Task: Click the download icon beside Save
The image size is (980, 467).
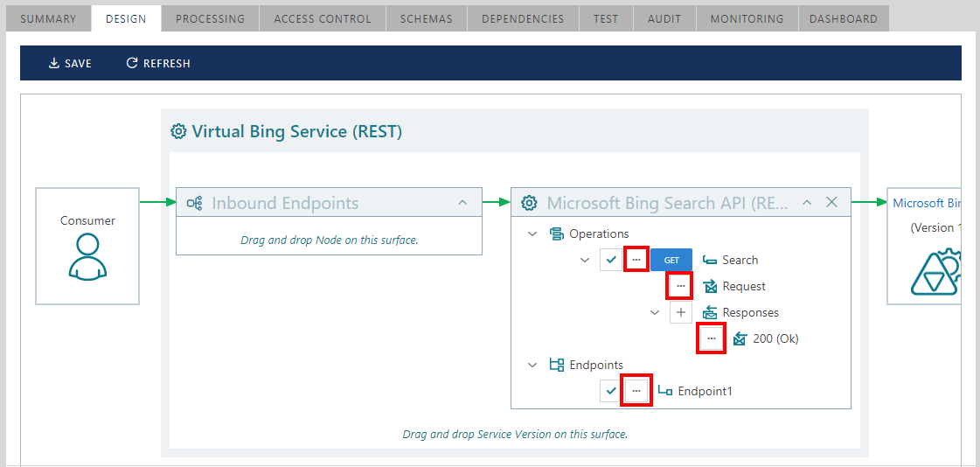Action: pos(53,63)
